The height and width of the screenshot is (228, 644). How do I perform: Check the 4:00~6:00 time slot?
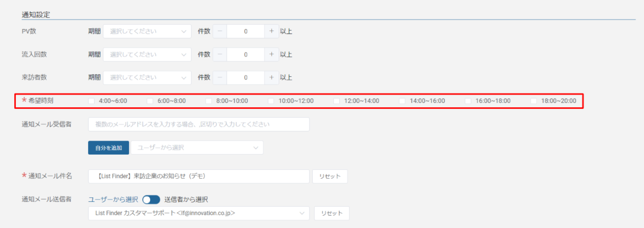92,101
